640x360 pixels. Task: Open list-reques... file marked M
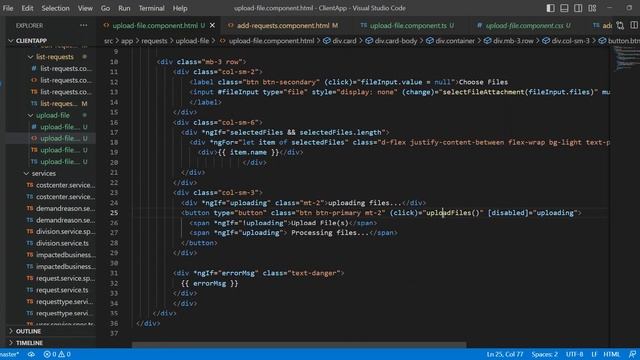coord(59,104)
